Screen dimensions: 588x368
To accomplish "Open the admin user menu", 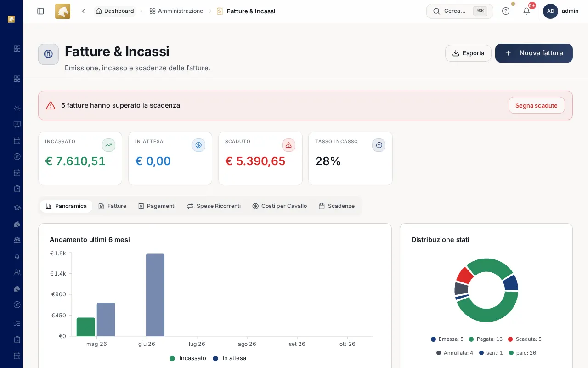I will tap(560, 11).
